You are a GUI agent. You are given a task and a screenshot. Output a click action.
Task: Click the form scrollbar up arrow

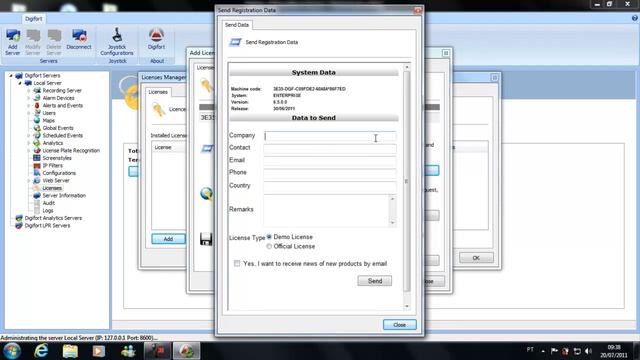point(407,67)
